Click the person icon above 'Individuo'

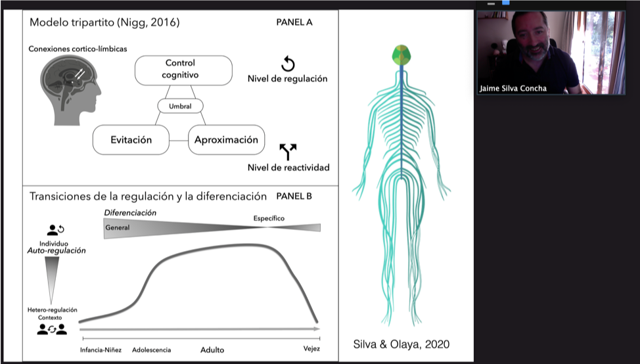pyautogui.click(x=55, y=230)
